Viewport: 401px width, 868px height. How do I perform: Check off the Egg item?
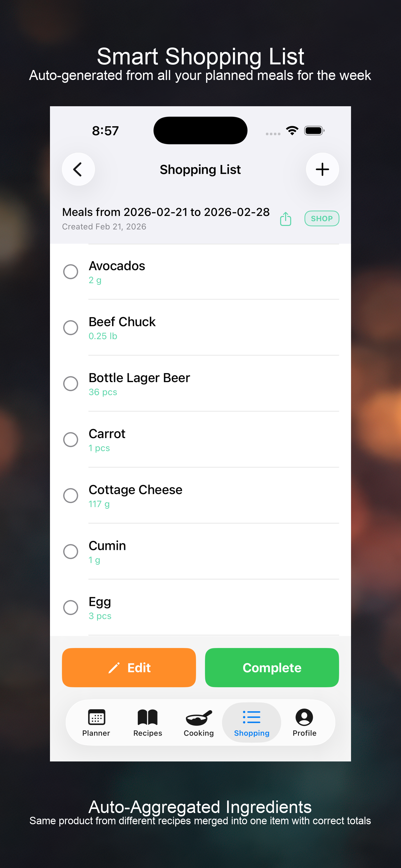point(71,607)
